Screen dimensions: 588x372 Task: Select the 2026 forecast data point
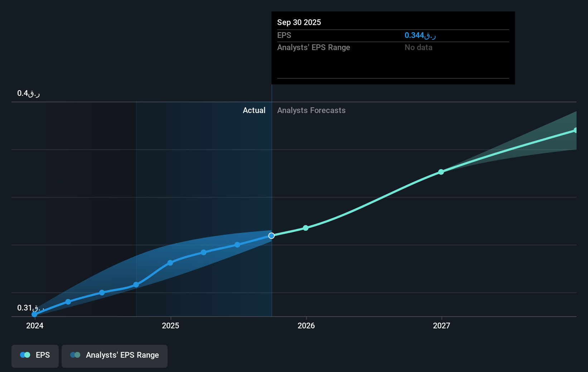(x=305, y=228)
